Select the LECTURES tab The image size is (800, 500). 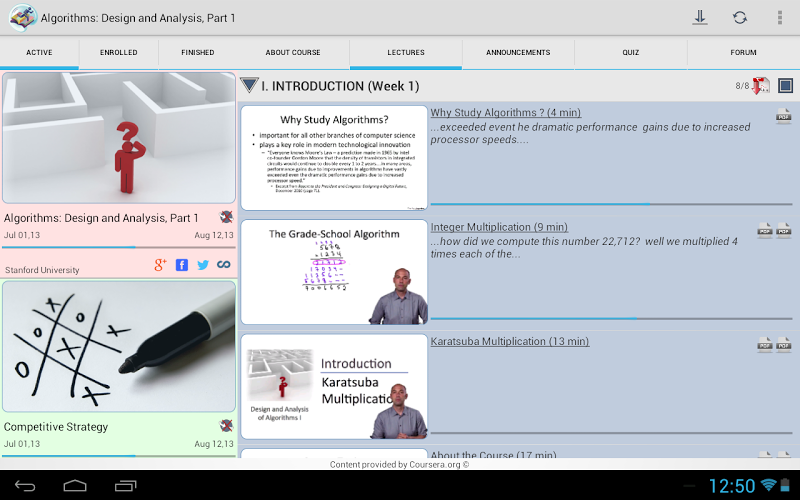[406, 52]
